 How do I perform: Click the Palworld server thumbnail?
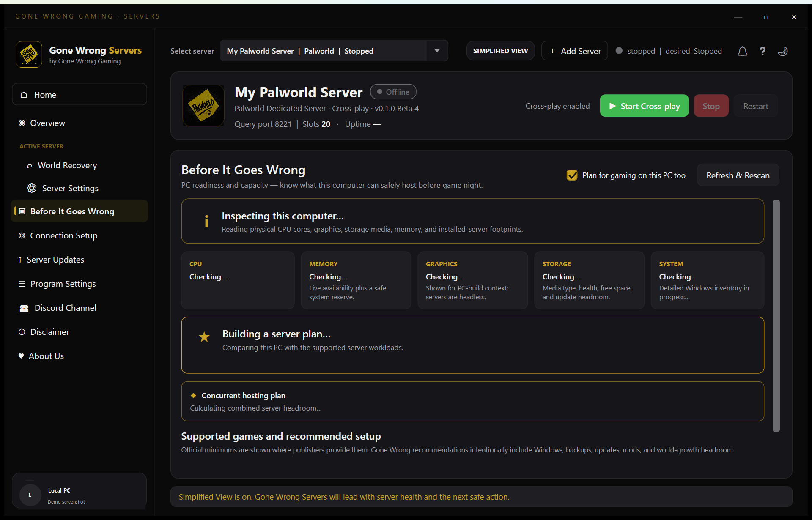[203, 106]
